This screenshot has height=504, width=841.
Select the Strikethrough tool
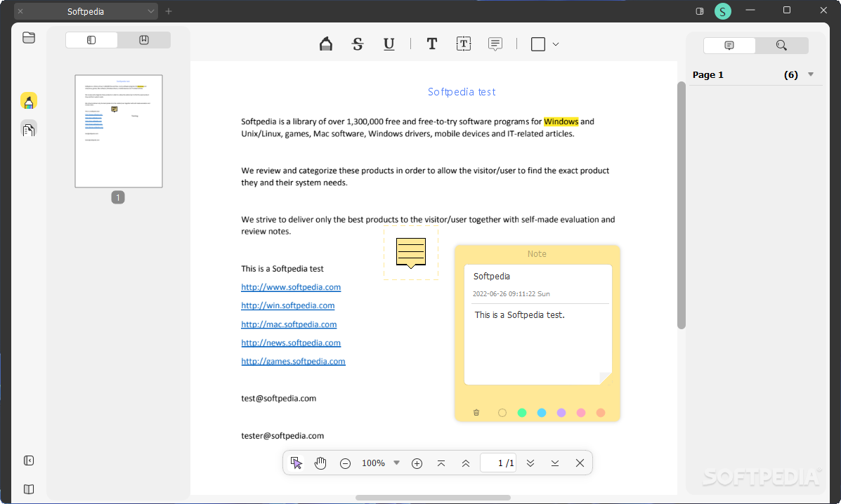tap(358, 44)
